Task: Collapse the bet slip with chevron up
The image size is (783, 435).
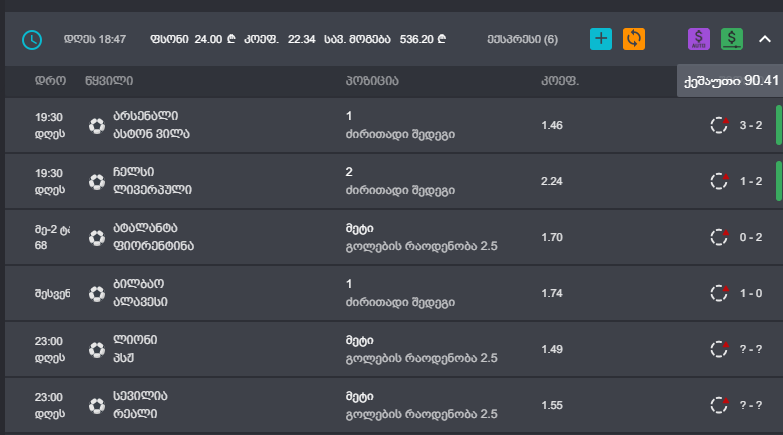Action: [765, 39]
